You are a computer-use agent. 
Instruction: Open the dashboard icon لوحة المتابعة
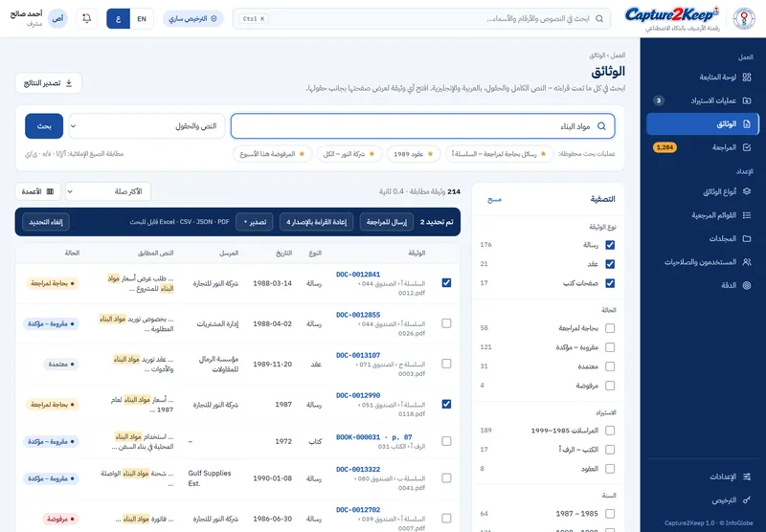point(747,78)
